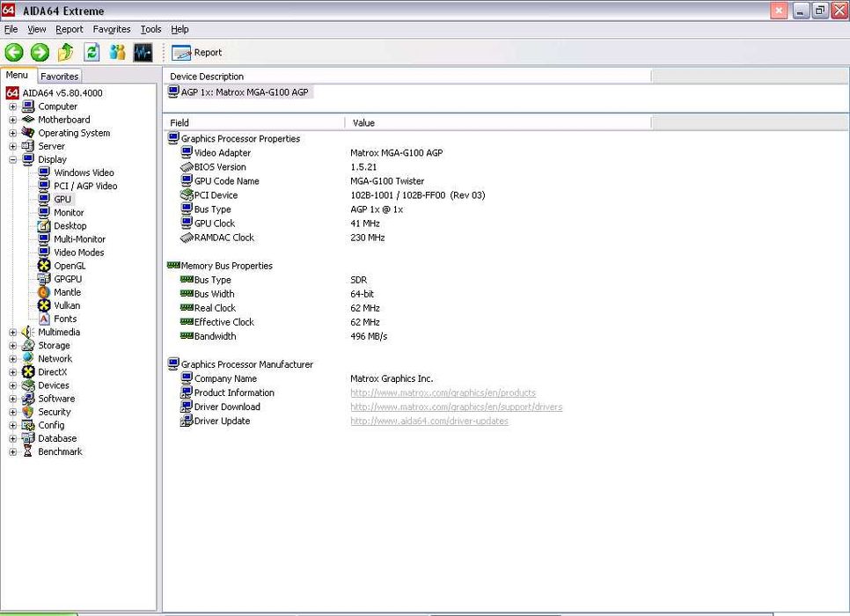Open the Tools menu
Screen dimensions: 850x616
coord(150,29)
